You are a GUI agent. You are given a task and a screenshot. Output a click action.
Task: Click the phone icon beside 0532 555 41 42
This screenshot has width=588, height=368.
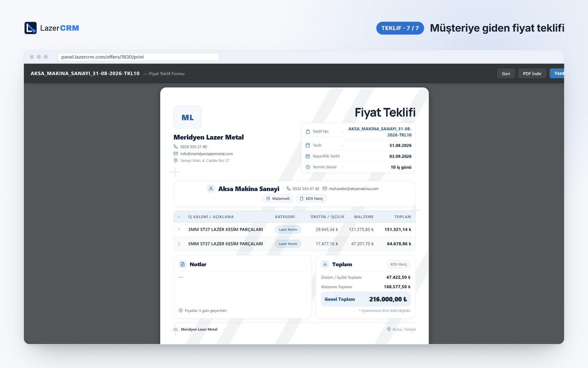click(x=288, y=189)
